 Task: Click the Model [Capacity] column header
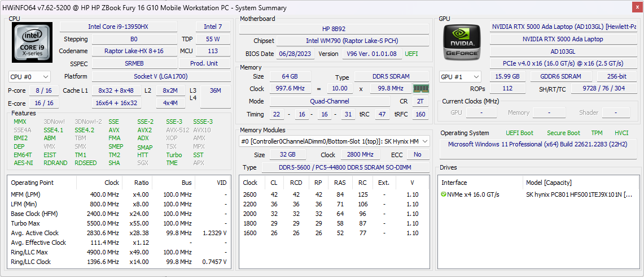pos(549,183)
